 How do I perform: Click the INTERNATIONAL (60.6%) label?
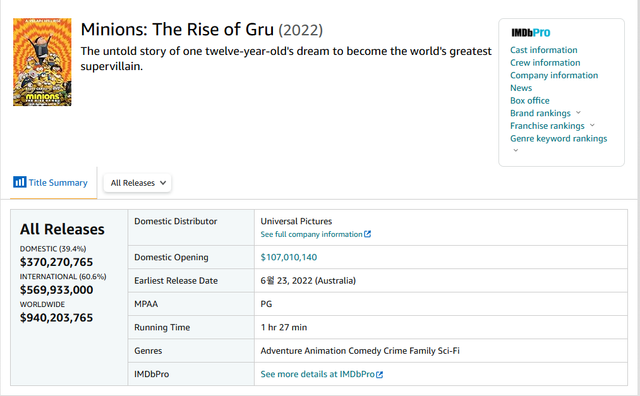coord(63,276)
